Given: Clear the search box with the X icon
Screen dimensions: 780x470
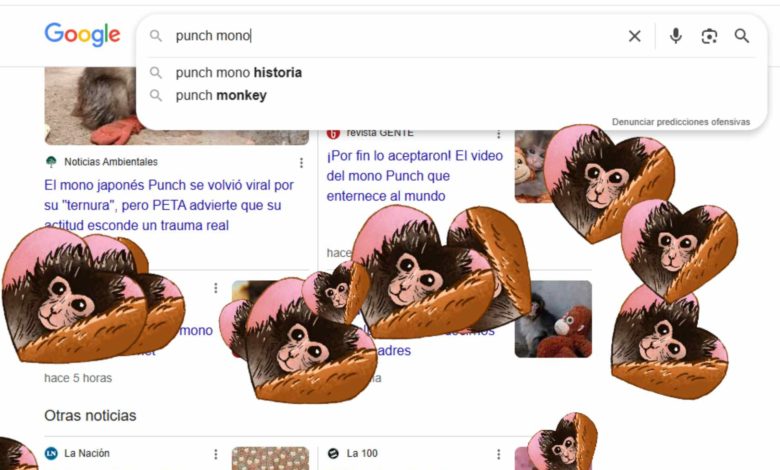Looking at the screenshot, I should (634, 36).
